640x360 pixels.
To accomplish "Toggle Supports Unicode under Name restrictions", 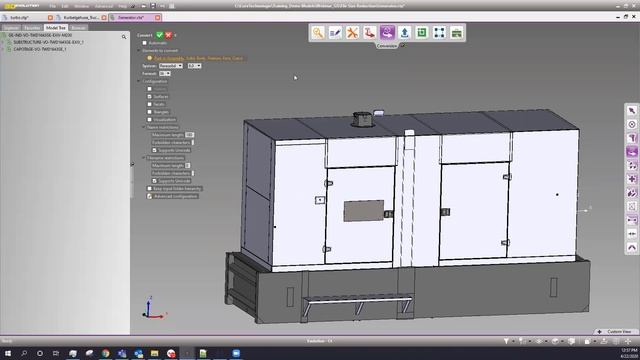I will [x=154, y=150].
